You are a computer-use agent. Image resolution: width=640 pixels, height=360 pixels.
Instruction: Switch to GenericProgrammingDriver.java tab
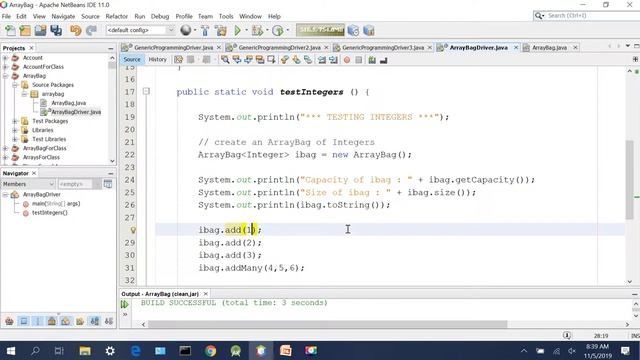[x=173, y=48]
